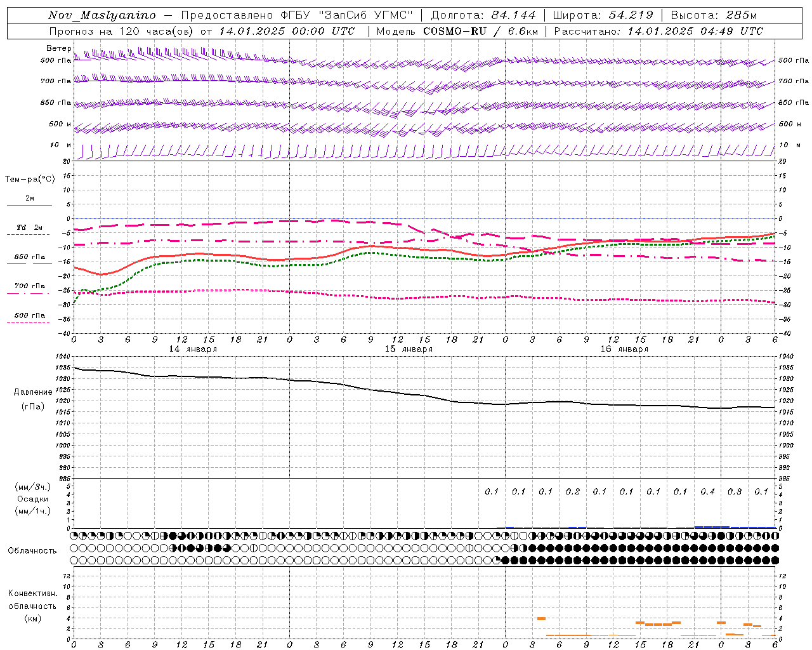Click the elevation text Высота: 285м
This screenshot has width=812, height=650.
click(x=714, y=15)
